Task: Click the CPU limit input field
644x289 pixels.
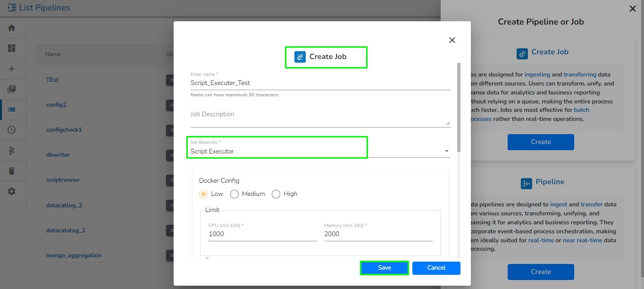Action: (x=262, y=234)
